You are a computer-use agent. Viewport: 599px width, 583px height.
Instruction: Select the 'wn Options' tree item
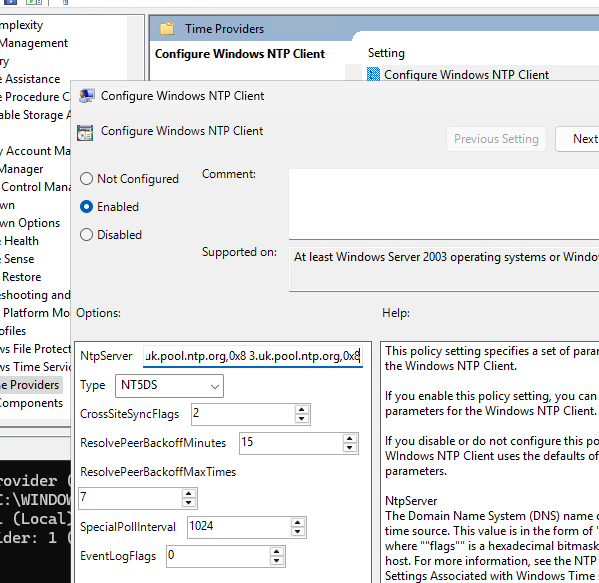click(30, 223)
